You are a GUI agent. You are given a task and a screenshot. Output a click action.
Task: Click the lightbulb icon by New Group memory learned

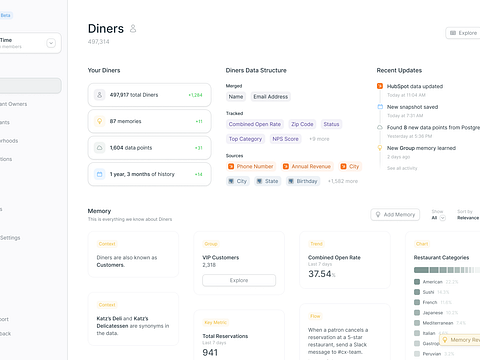coord(380,148)
